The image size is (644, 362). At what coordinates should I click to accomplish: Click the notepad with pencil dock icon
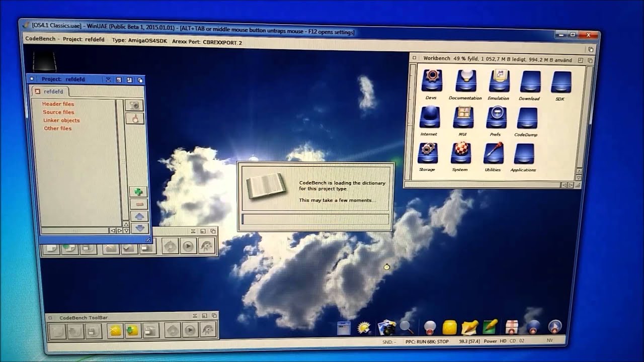[x=470, y=327]
